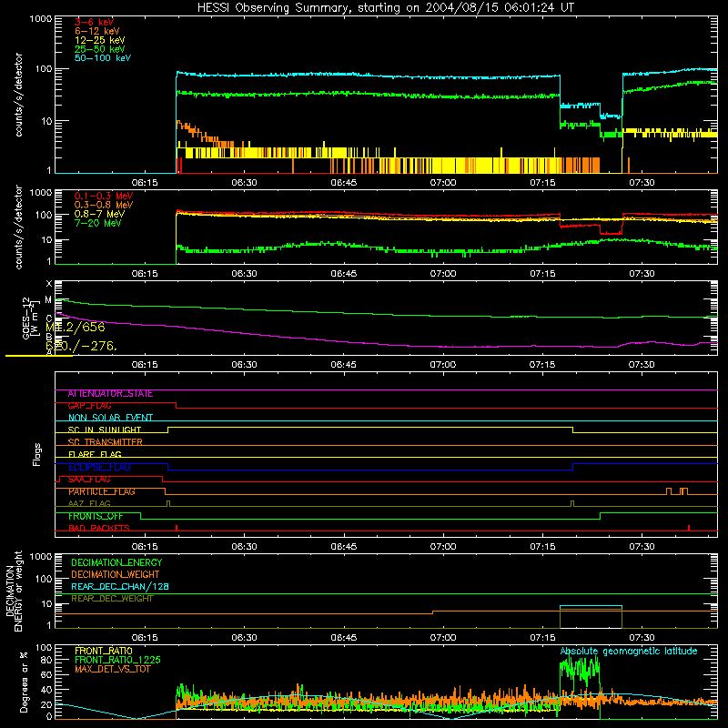
Task: Click the HESSI Observing Summary title text
Action: click(x=385, y=8)
